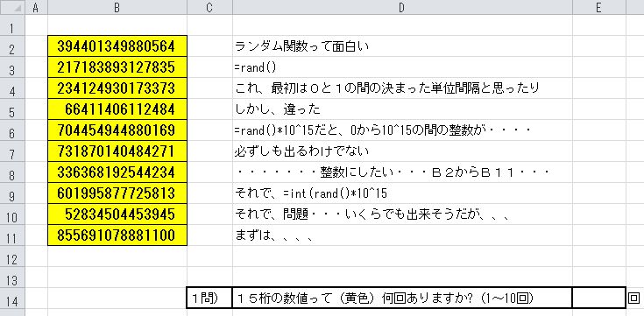Select the 1問) cell
Viewport: 644px width, 316px height.
(209, 298)
